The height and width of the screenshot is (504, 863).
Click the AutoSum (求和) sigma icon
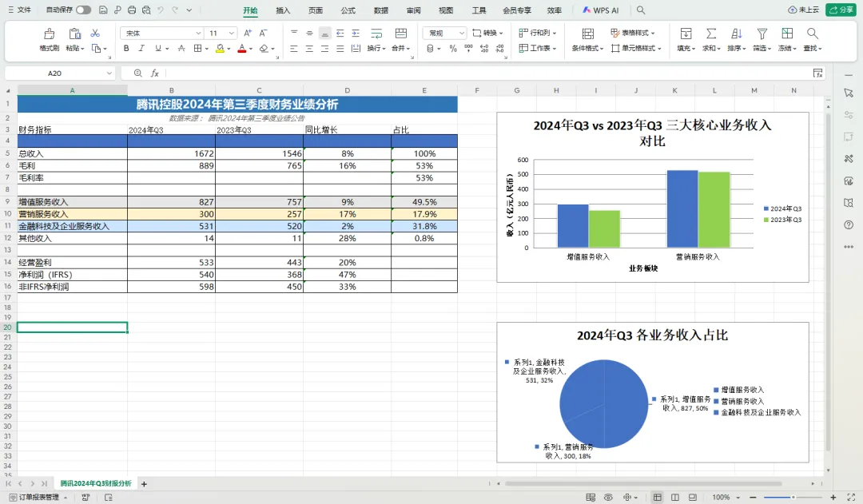[x=710, y=34]
